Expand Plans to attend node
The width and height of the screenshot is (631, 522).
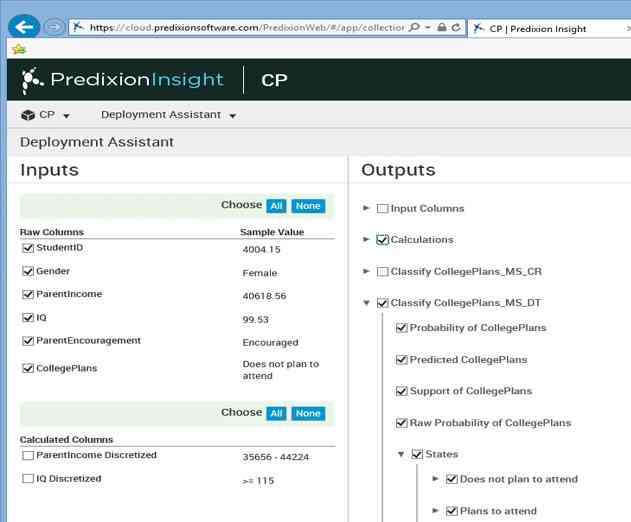tap(435, 511)
